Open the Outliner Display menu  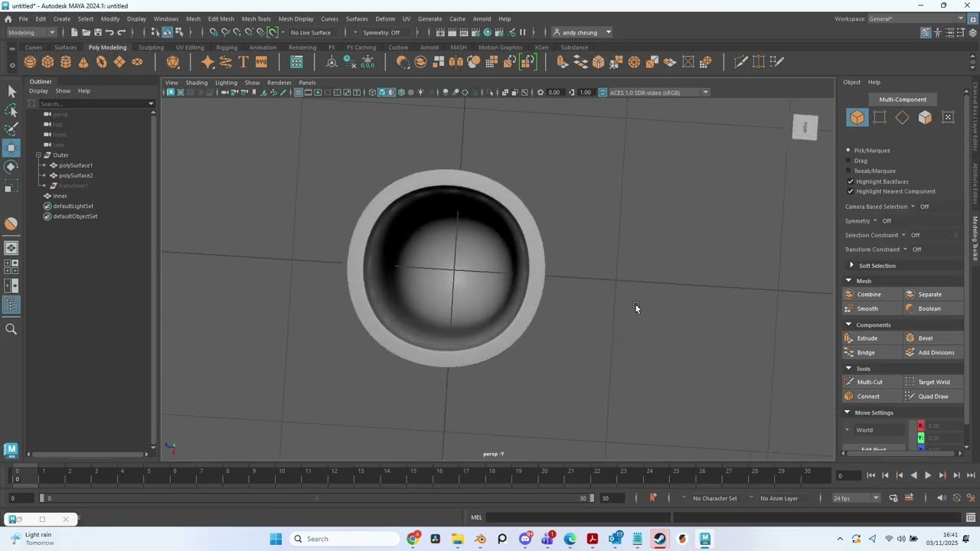38,91
